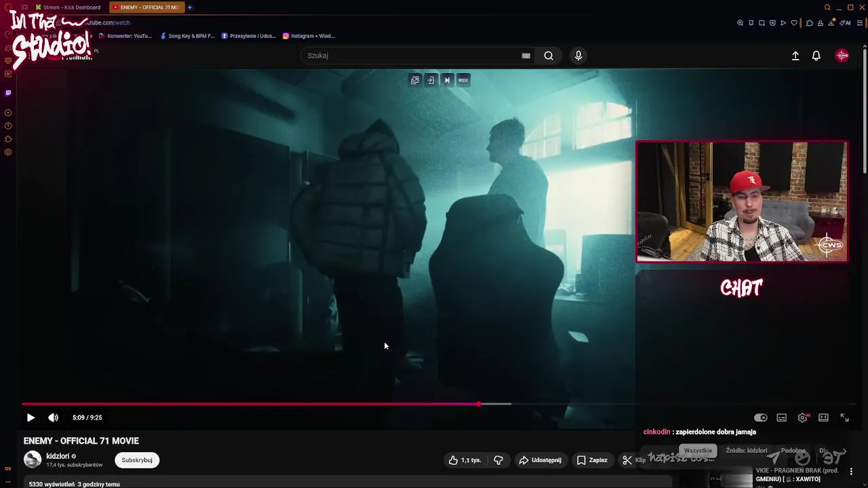Subscribe using the Subskrybuj button
Viewport: 868px width, 488px height.
pos(137,460)
